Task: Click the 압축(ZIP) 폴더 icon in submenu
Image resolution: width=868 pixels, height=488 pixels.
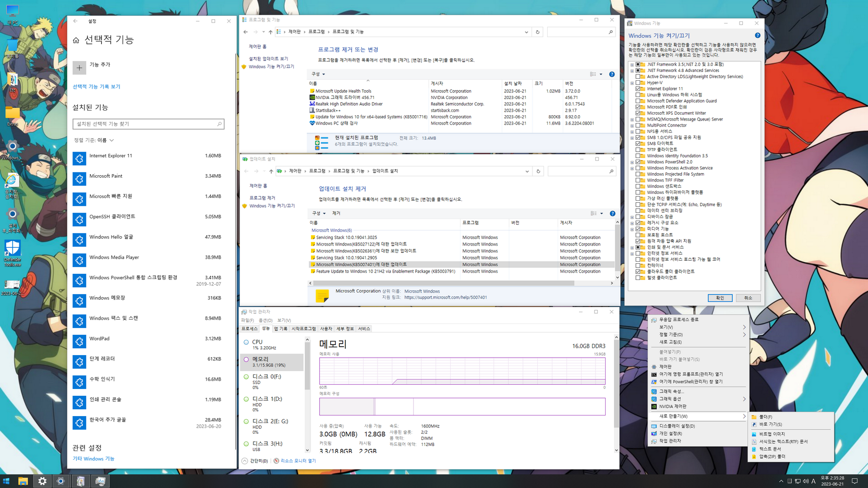Action: pyautogui.click(x=754, y=456)
